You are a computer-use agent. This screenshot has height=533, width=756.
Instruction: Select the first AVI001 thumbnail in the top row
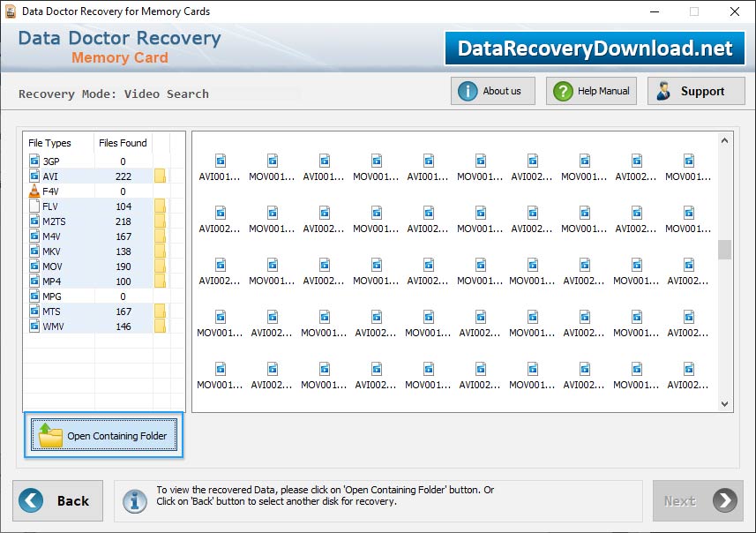tap(220, 168)
